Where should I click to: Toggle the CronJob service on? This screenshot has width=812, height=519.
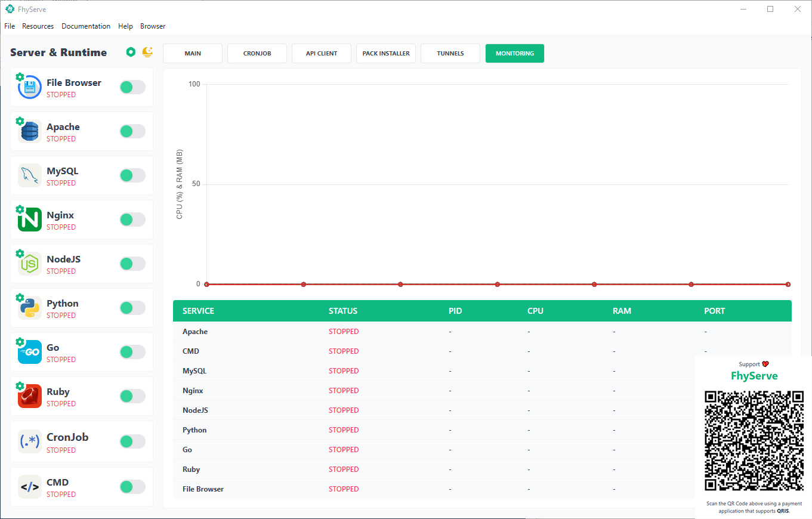(x=132, y=441)
